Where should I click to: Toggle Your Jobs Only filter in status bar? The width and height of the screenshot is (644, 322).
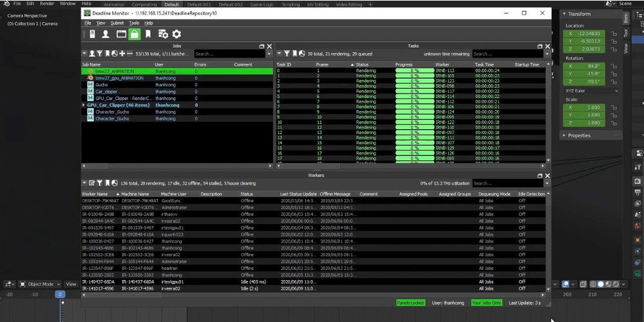(486, 303)
